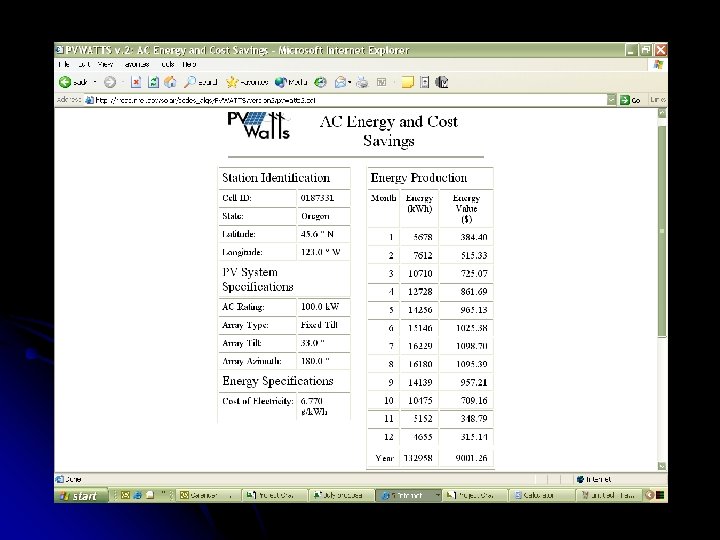Screen dimensions: 720x540
Task: Click the Edit toolbar icon next to Print
Action: pos(381,82)
